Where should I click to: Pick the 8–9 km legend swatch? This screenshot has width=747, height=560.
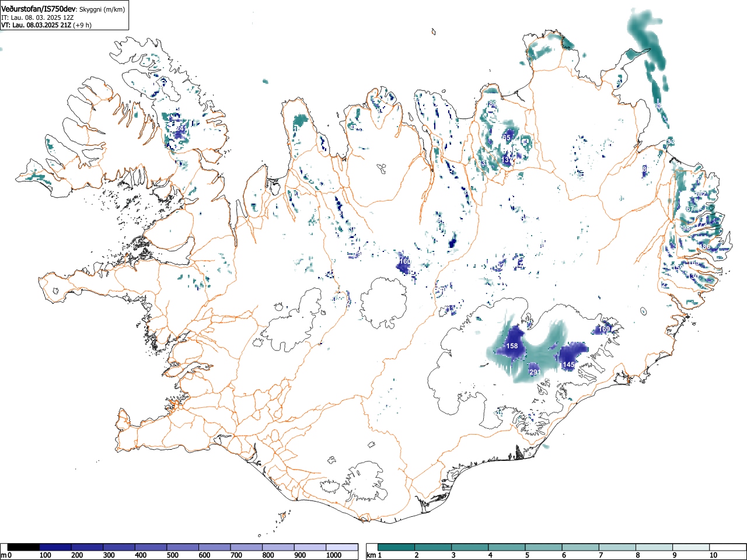click(654, 547)
